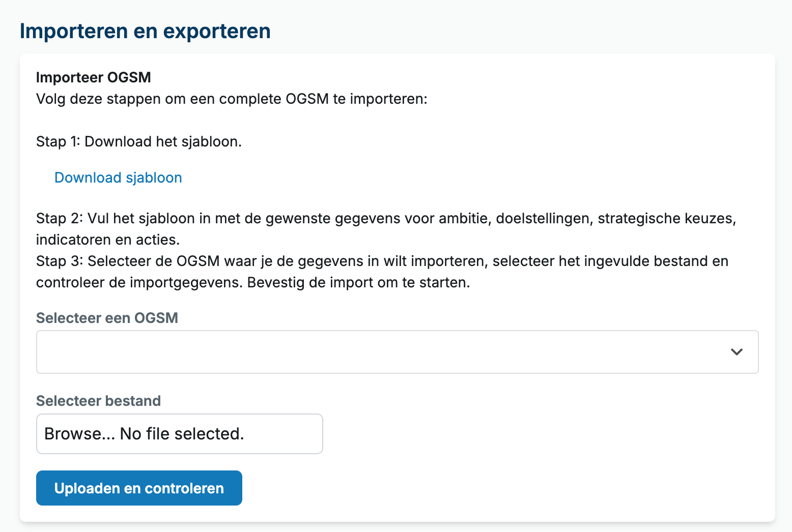Click the Stap 2 instruction line

tap(386, 218)
